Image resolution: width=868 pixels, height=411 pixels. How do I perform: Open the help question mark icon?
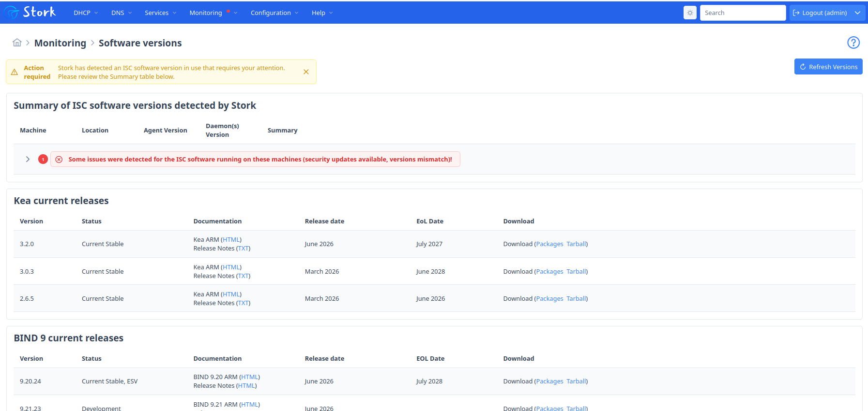(853, 43)
